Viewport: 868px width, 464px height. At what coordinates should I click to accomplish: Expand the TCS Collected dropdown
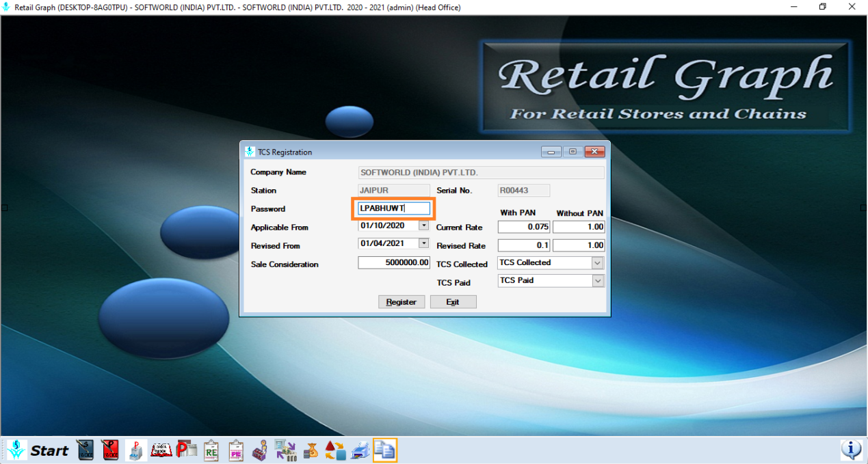598,263
